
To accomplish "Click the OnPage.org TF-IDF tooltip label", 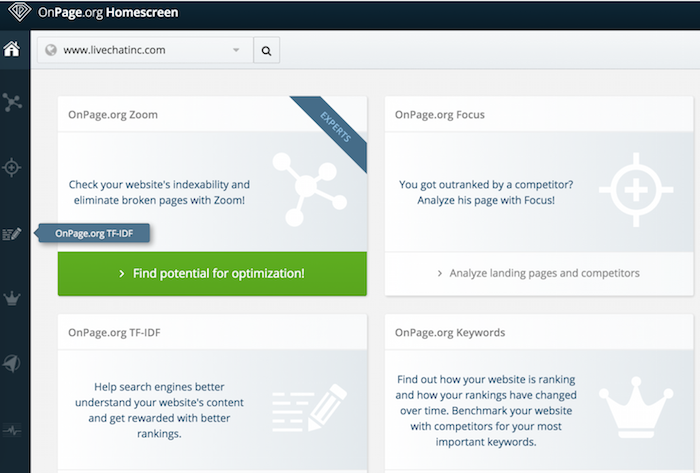I will 96,234.
